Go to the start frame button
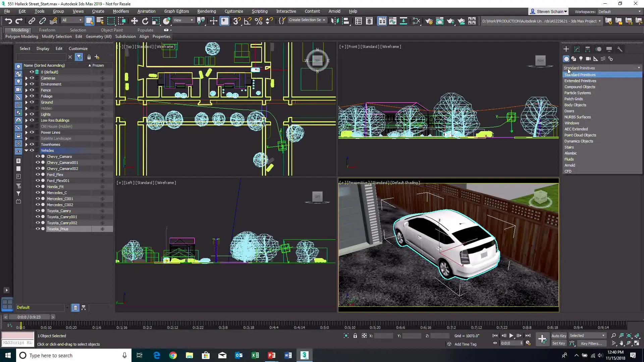The image size is (644, 362). pos(495,336)
